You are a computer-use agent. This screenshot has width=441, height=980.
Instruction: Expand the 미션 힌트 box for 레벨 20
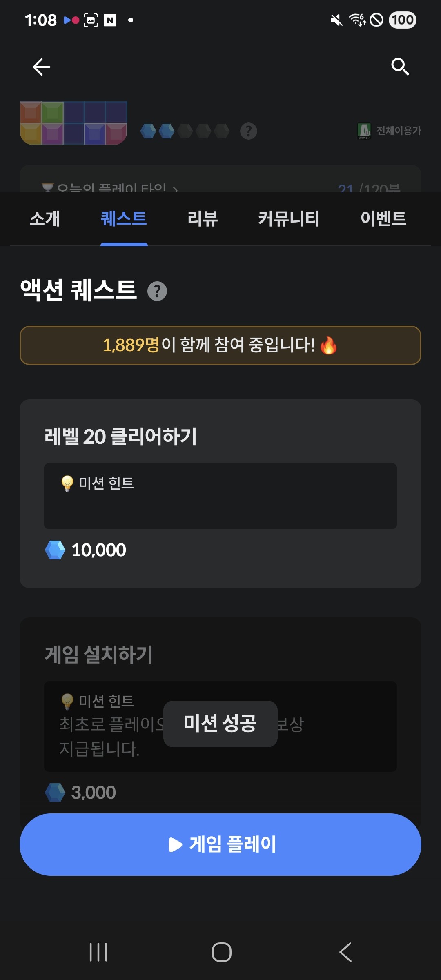point(220,496)
